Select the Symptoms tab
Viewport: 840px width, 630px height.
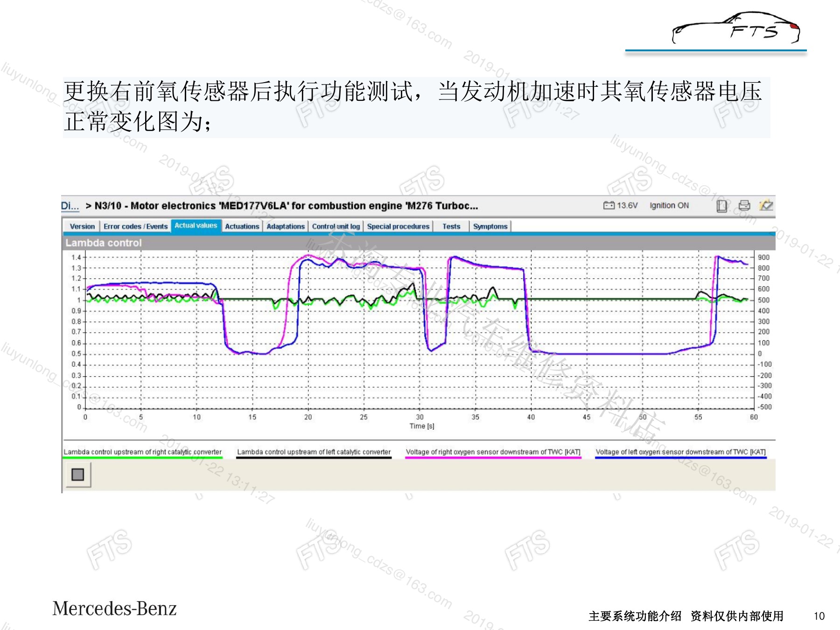(x=490, y=226)
